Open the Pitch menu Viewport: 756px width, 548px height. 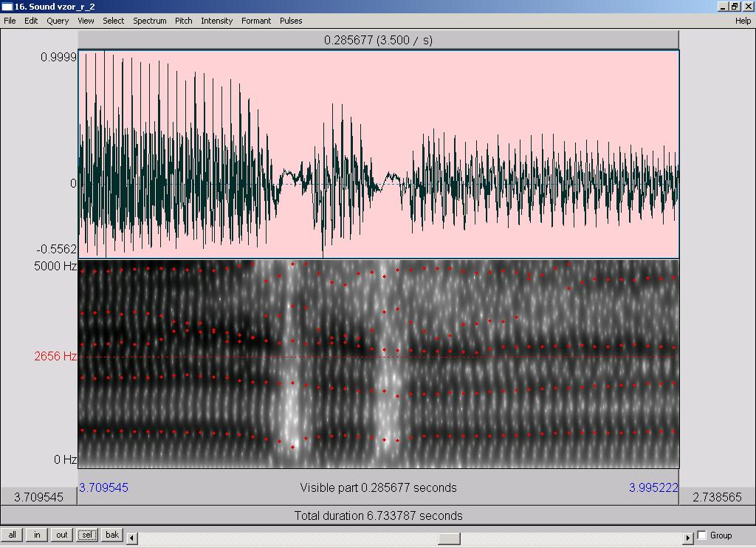183,21
